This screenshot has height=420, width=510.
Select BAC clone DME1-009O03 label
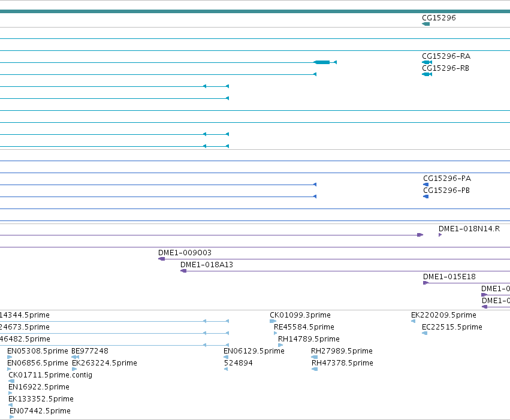(x=185, y=253)
